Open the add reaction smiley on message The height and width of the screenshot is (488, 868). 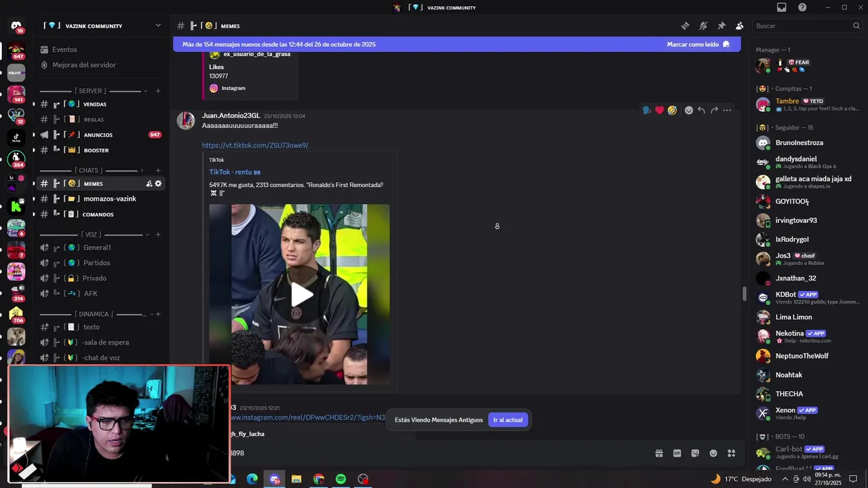(689, 110)
